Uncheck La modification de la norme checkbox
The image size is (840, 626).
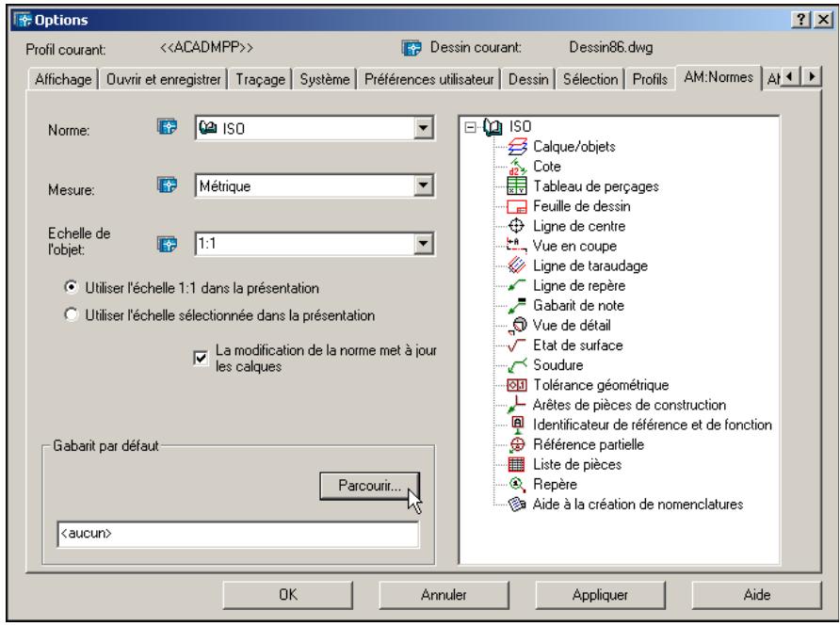click(201, 358)
